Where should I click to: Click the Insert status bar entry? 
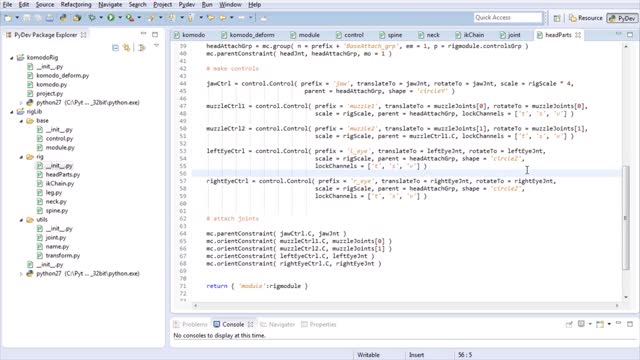[x=416, y=355]
